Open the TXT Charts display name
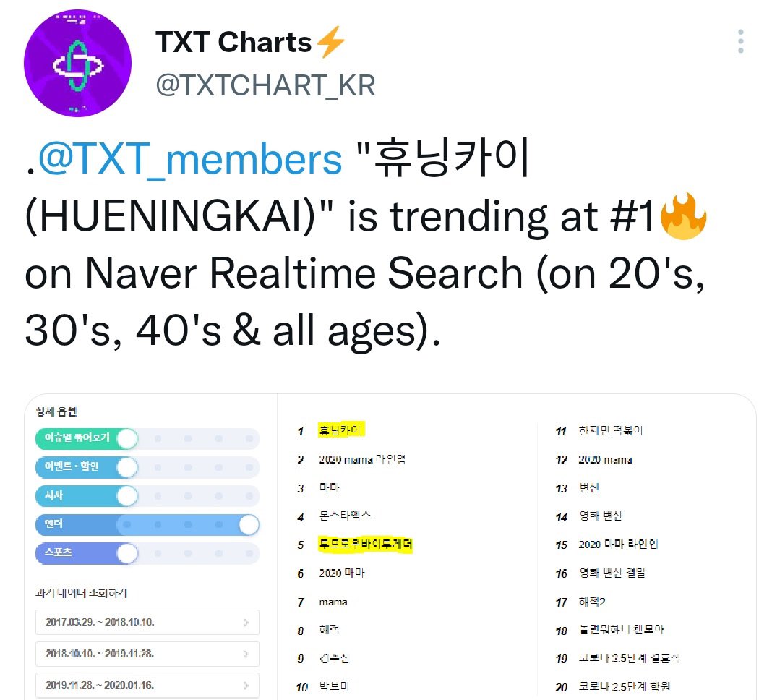Viewport: 772px width, 700px height. pos(233,42)
